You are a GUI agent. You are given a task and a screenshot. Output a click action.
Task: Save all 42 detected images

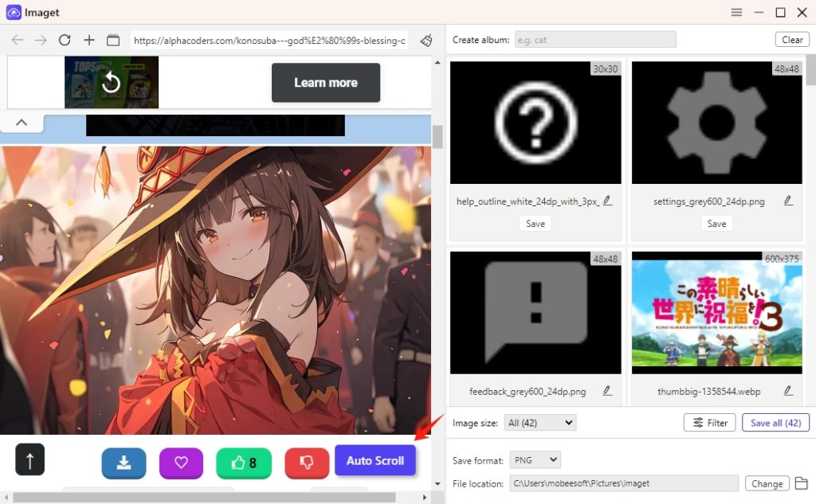(775, 423)
